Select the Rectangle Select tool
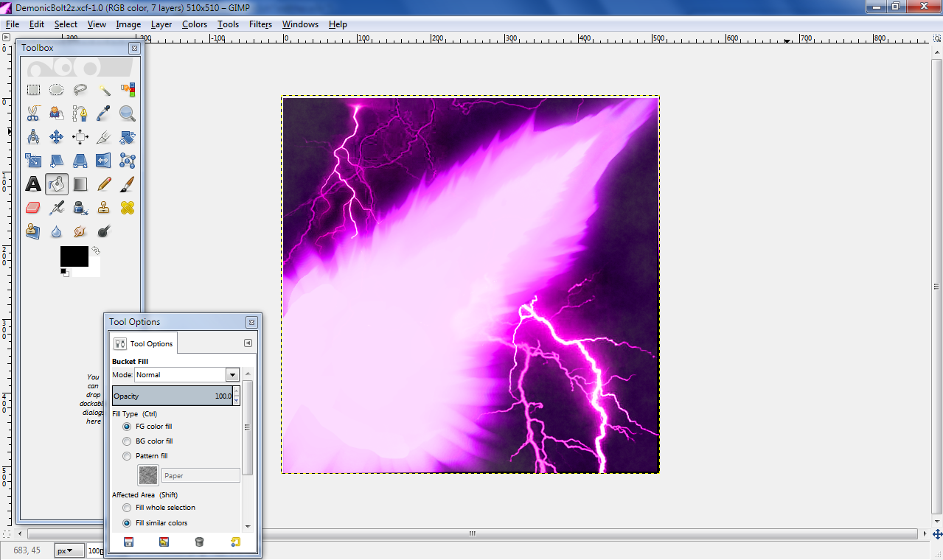This screenshot has width=943, height=560. tap(33, 90)
